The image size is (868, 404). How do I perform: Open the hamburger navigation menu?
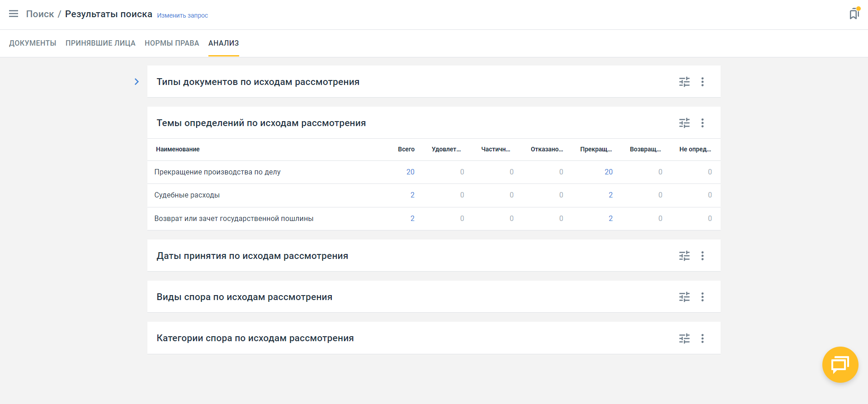click(14, 14)
